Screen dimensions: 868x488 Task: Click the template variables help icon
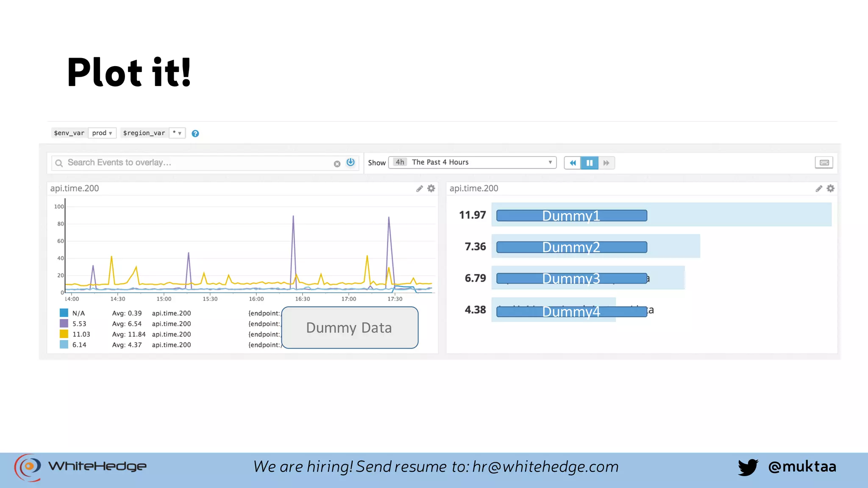pyautogui.click(x=195, y=133)
